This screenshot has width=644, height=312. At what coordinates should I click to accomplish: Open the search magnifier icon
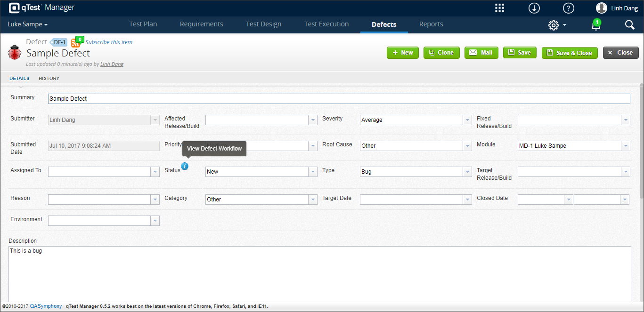[x=630, y=24]
